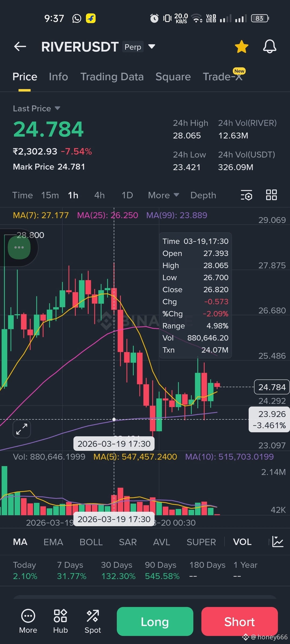Select SUPER indicator
This screenshot has width=290, height=644.
[x=201, y=542]
